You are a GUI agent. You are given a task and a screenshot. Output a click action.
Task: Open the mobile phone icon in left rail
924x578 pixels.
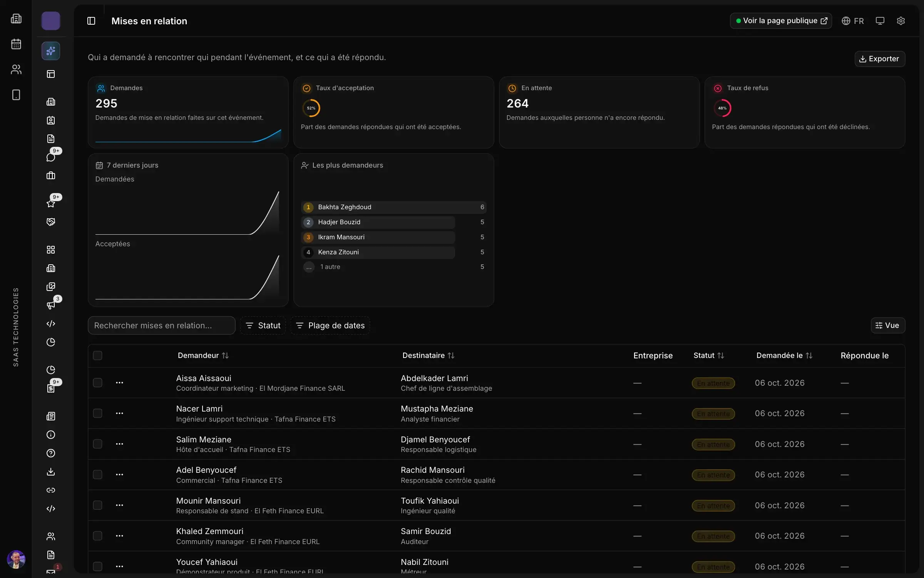(16, 95)
